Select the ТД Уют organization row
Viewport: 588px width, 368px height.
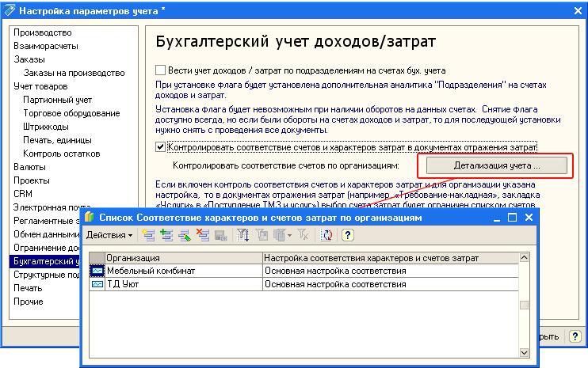click(182, 284)
